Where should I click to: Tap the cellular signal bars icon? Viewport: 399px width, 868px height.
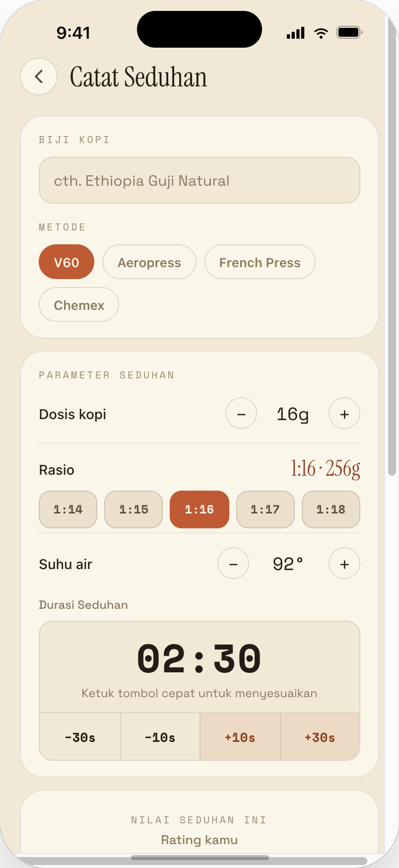tap(296, 33)
